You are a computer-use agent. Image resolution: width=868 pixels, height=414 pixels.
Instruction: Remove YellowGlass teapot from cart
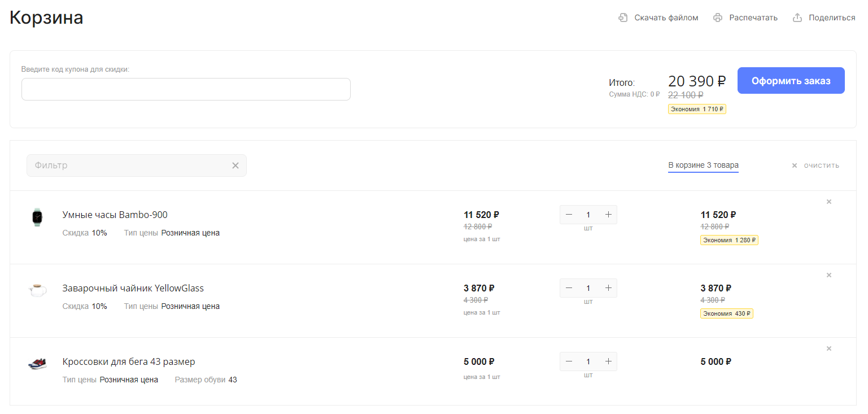point(829,275)
